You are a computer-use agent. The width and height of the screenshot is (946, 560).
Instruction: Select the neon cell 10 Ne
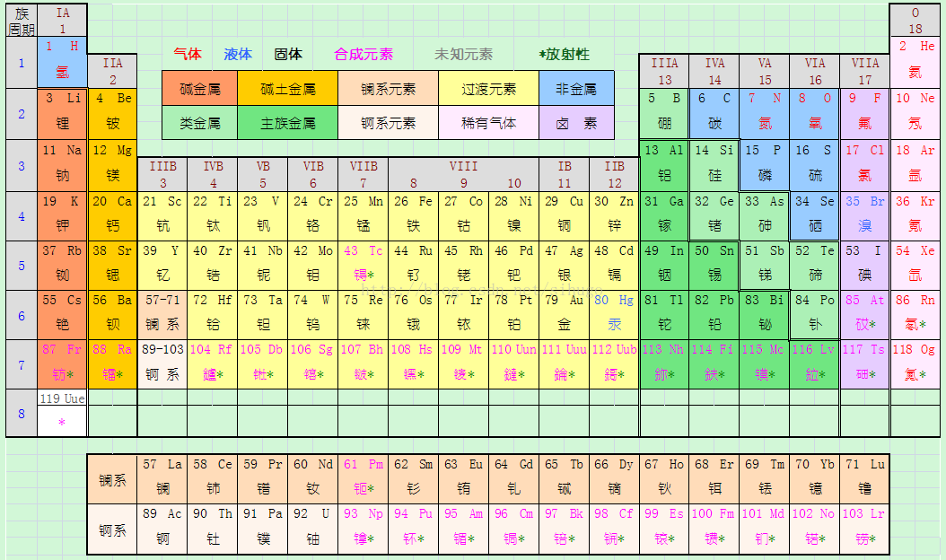coord(915,114)
